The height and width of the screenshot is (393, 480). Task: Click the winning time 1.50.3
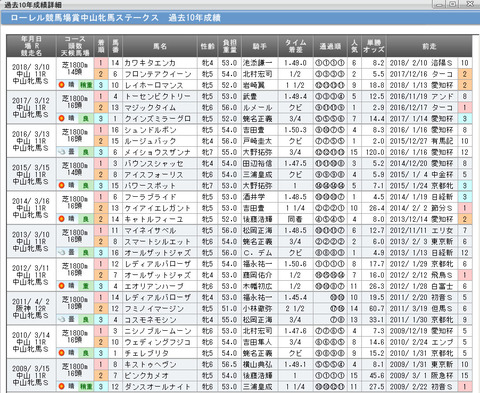coord(295,130)
